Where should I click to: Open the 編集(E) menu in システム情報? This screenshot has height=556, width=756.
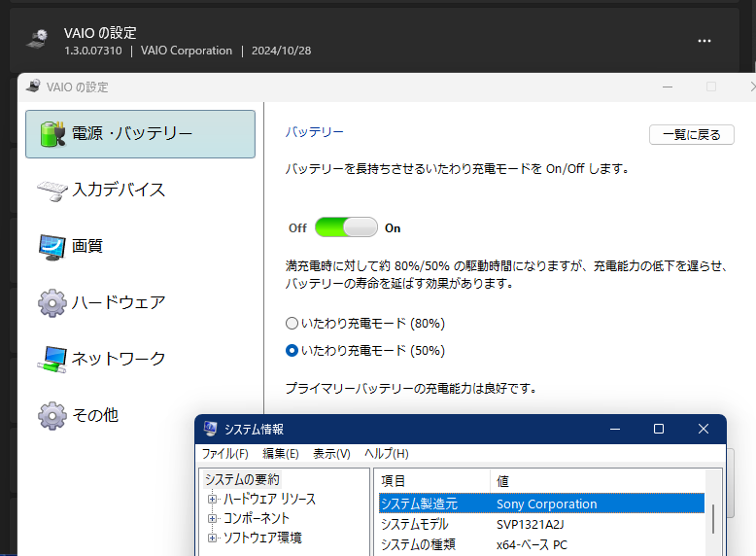point(281,454)
